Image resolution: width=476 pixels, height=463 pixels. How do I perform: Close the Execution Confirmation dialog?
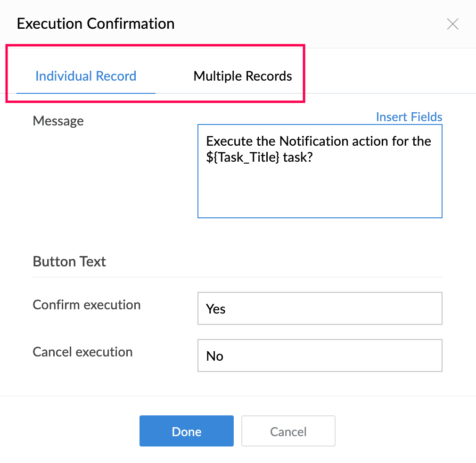click(452, 24)
